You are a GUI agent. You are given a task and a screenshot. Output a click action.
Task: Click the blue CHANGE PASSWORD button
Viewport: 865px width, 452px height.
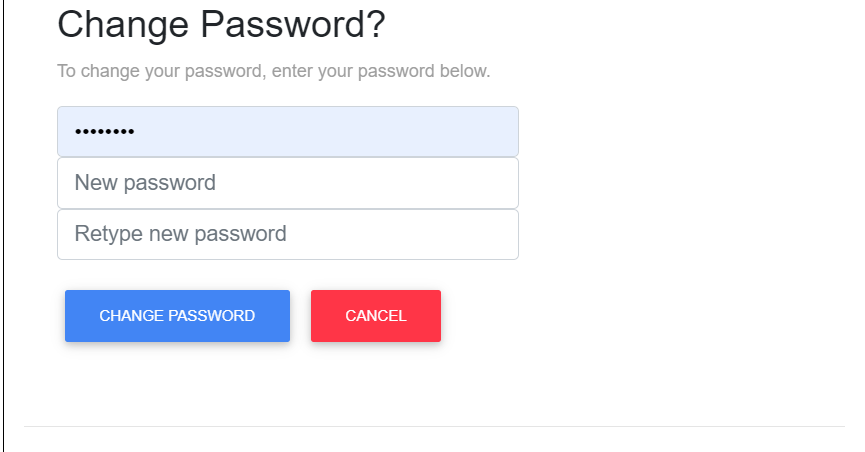point(177,316)
